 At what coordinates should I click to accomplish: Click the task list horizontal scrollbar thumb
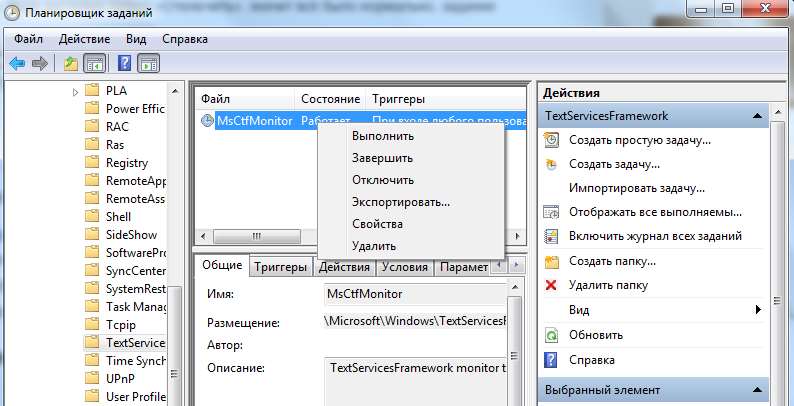[255, 236]
